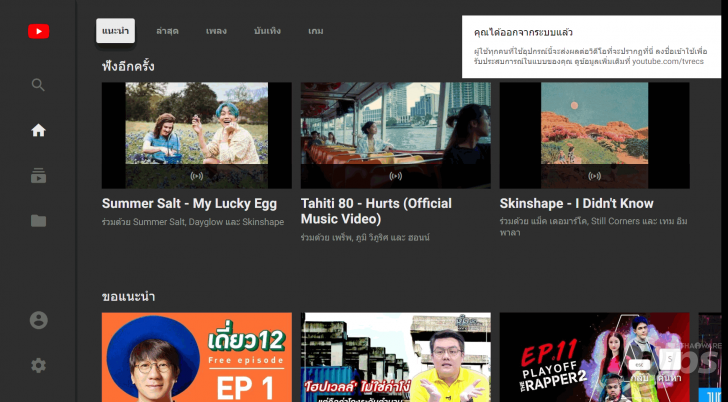Click the mix radio icon on Tahiti 80 thumbnail
The image size is (728, 402).
click(396, 176)
